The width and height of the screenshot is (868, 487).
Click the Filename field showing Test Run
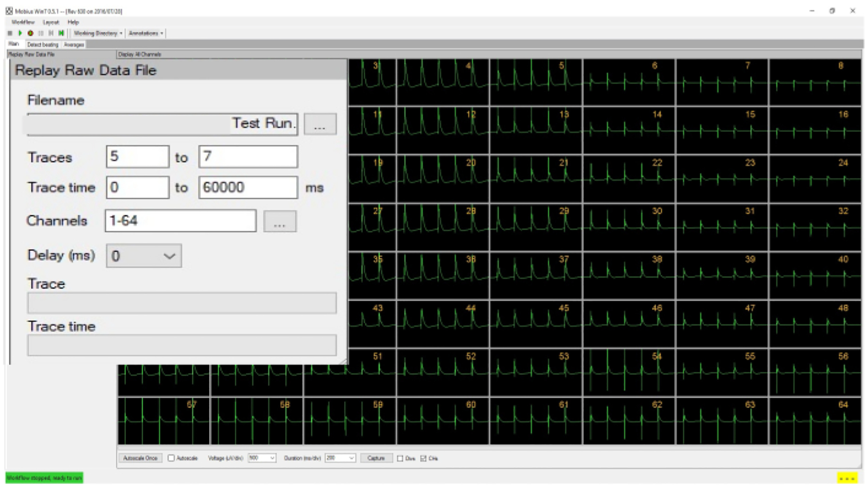coord(163,124)
